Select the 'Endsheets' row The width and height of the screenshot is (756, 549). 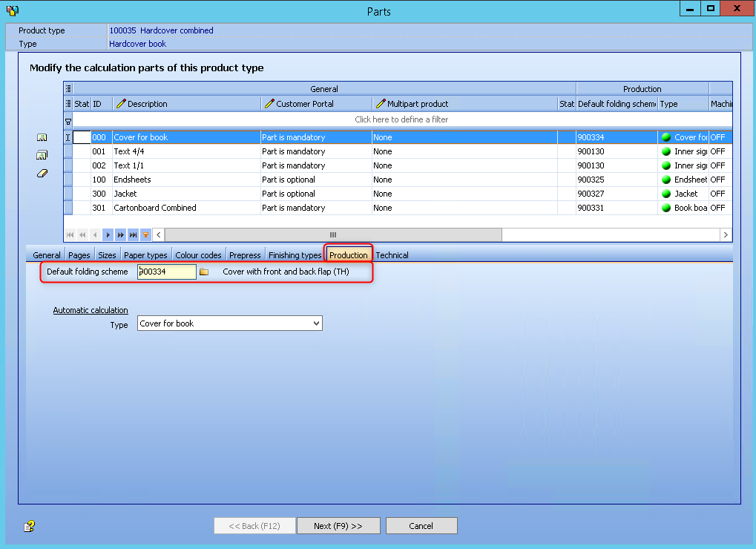398,180
